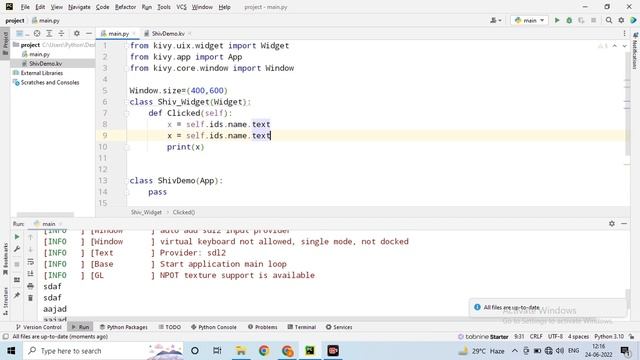Open CRLF line separator selector

click(x=536, y=337)
